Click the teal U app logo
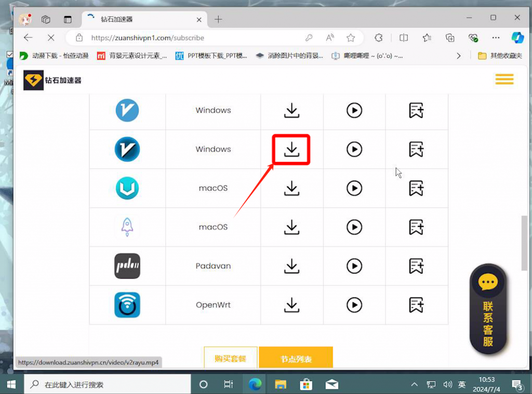Screen dimensions: 532x394 (127, 188)
